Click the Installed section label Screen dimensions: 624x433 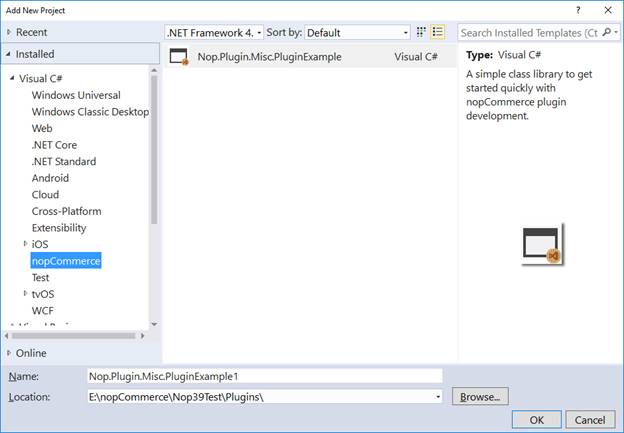(x=35, y=54)
